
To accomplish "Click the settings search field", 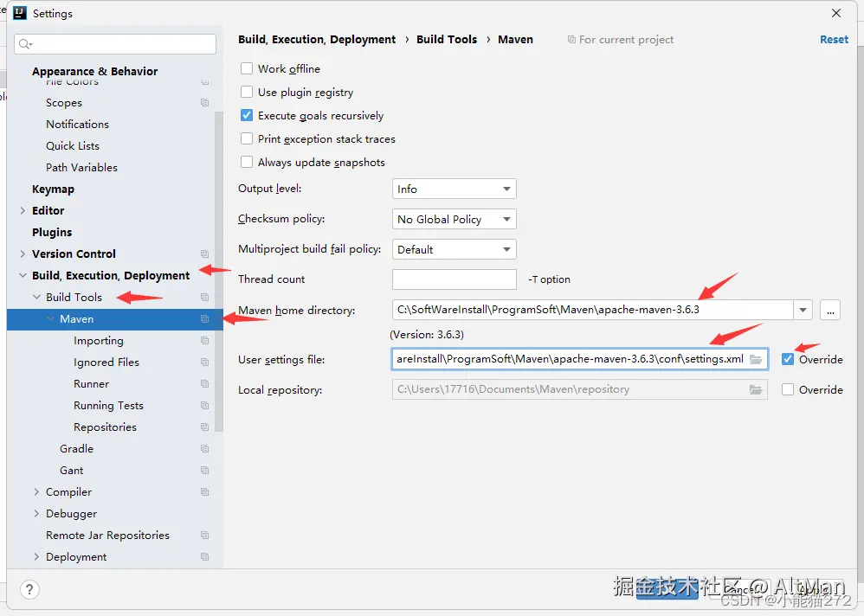I will point(115,44).
